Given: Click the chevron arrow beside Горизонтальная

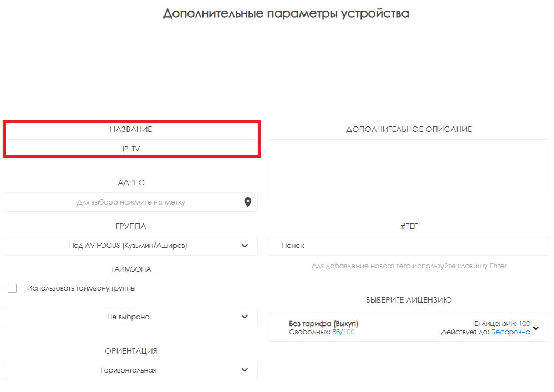Looking at the screenshot, I should click(245, 370).
